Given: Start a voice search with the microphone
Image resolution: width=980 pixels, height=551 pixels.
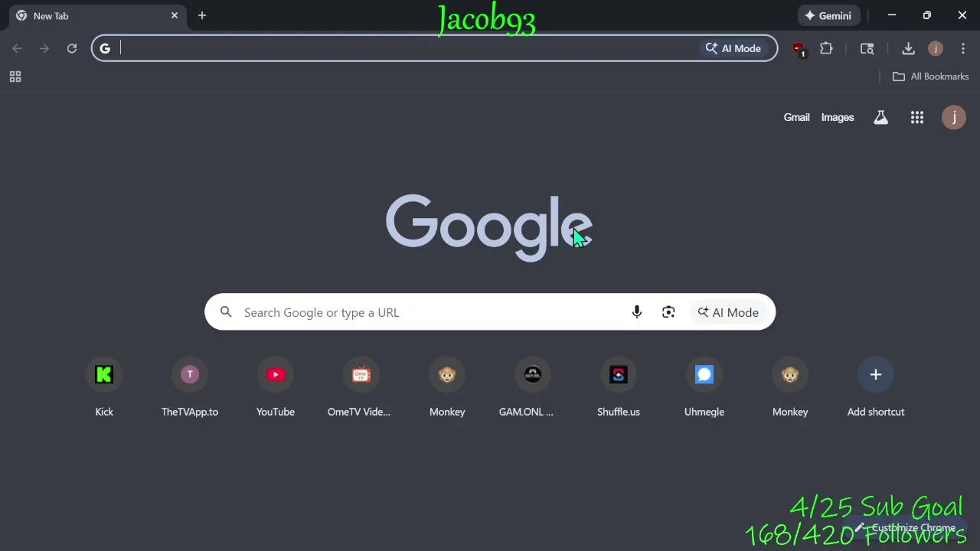Looking at the screenshot, I should pyautogui.click(x=636, y=312).
